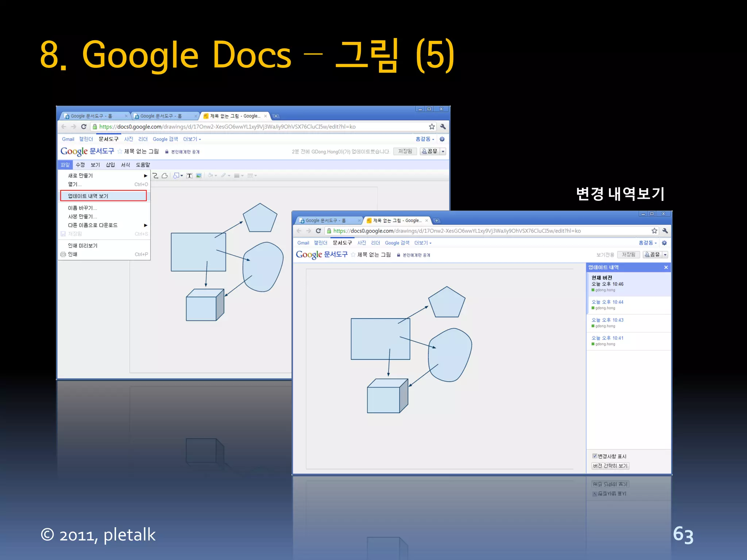
Task: Expand 새로 만들기 submenu
Action: tap(104, 175)
